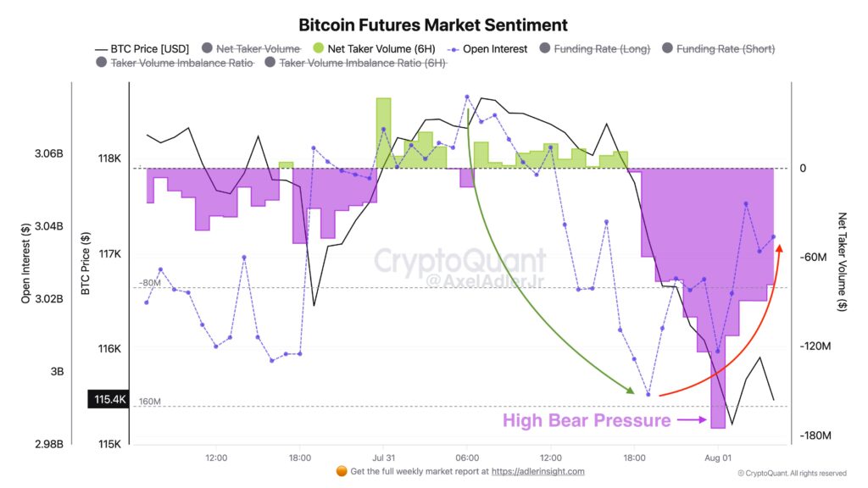
Task: Click the Aug 01 date marker on the time axis
Action: click(717, 457)
